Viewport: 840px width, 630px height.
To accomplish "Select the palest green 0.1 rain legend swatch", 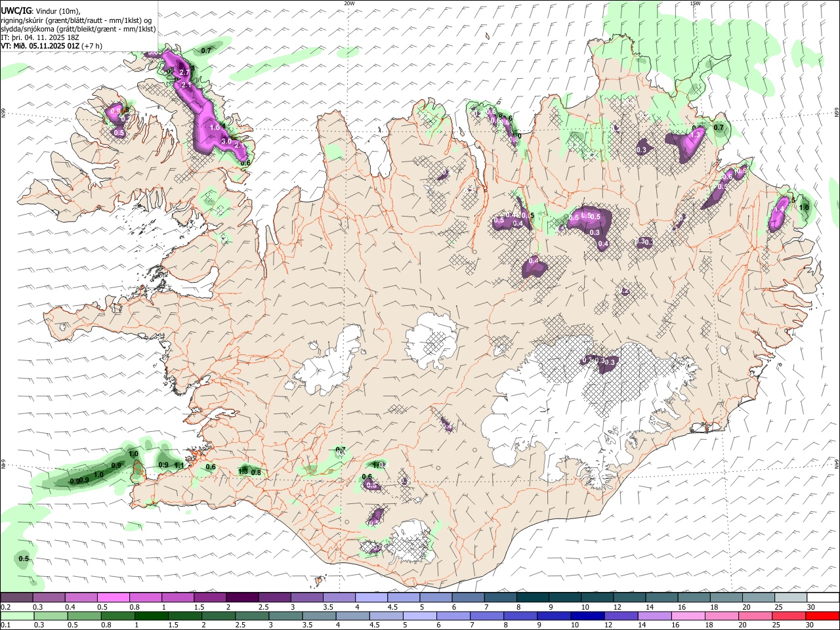I will click(16, 616).
